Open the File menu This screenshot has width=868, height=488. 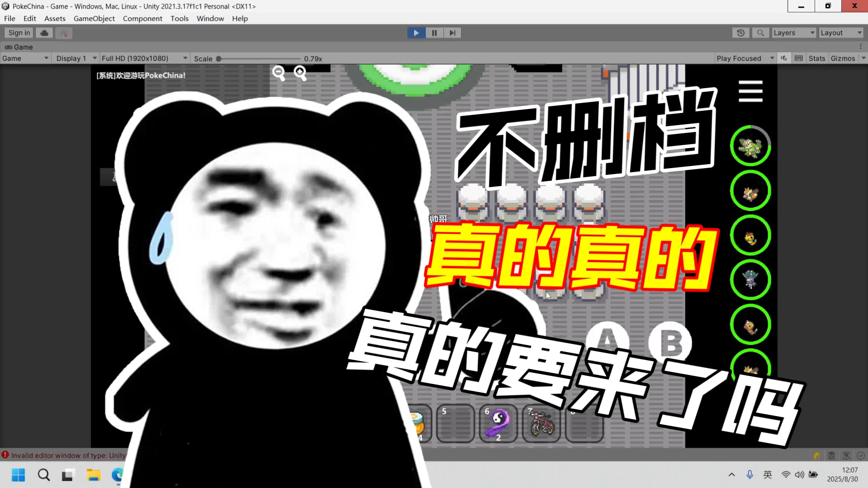9,19
